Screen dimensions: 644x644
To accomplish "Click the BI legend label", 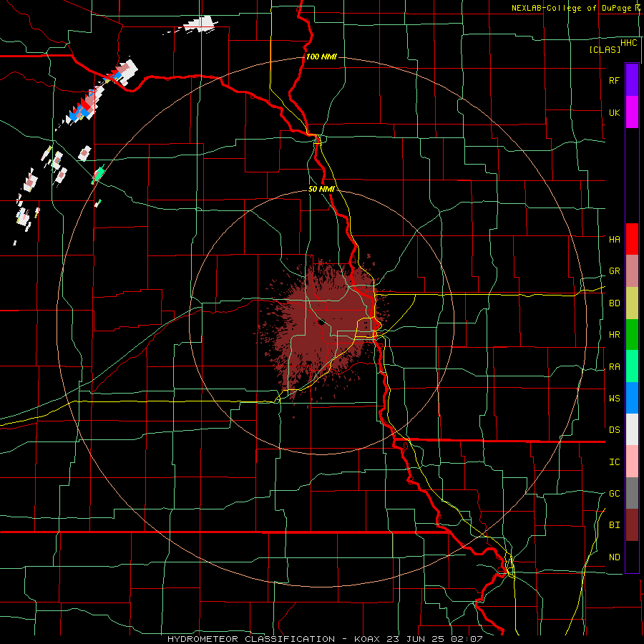I will pos(614,525).
